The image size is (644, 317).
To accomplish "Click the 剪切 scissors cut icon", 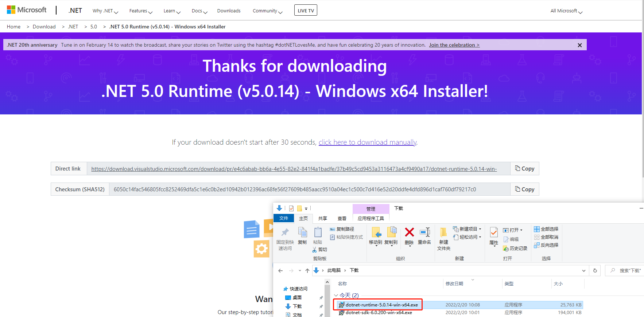I will click(320, 250).
